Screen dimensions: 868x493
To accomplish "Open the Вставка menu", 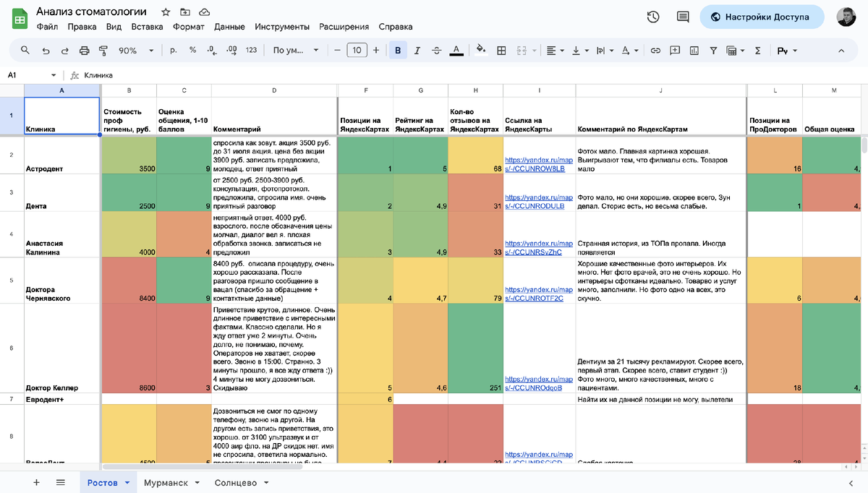I will 148,27.
